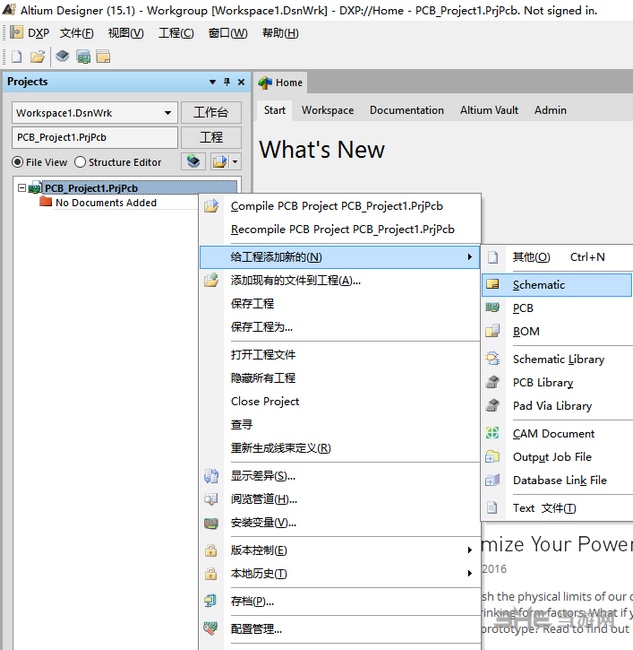Image resolution: width=633 pixels, height=650 pixels.
Task: Switch to the Documentation tab
Action: [407, 110]
